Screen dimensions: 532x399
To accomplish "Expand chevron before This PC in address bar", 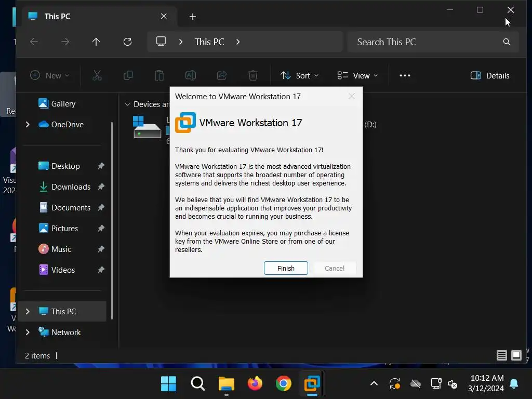I will tap(181, 42).
